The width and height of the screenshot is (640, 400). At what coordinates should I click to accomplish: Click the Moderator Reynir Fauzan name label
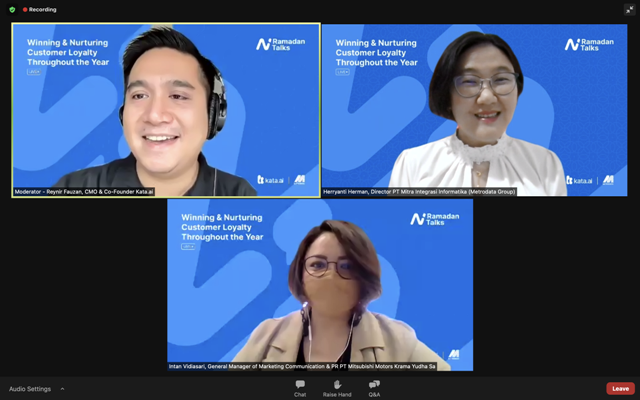coord(84,191)
